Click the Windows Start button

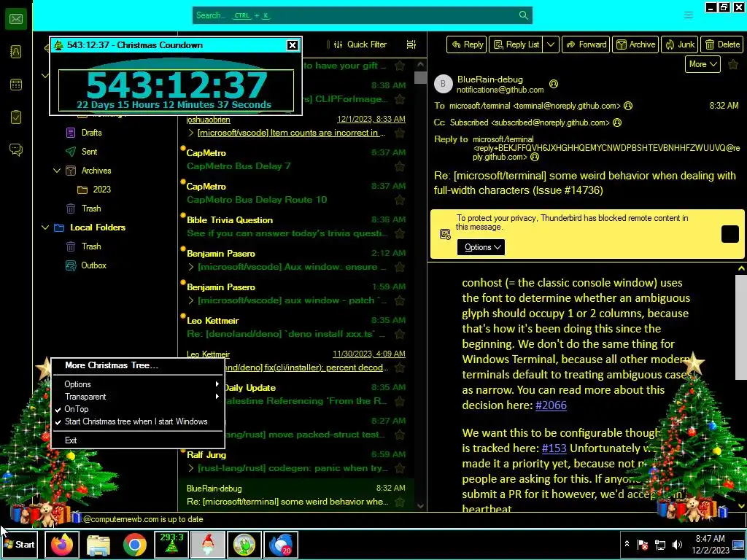pyautogui.click(x=19, y=544)
